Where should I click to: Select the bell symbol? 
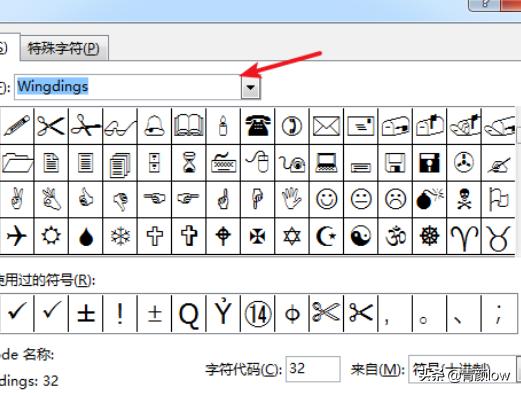(154, 126)
